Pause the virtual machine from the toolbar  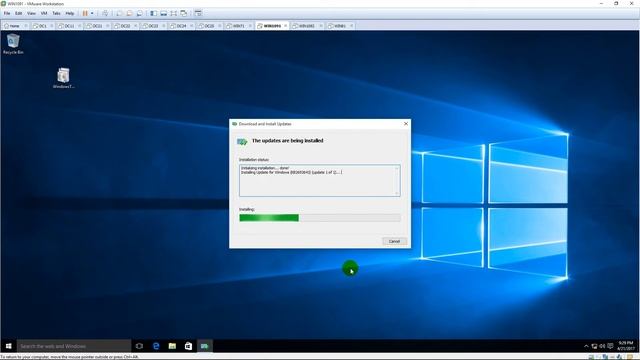click(x=85, y=13)
